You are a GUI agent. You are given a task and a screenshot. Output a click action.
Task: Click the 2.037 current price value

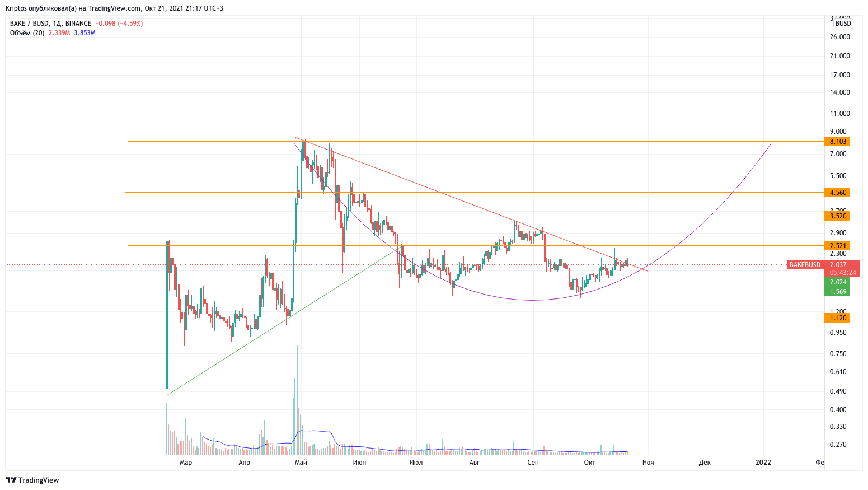click(x=838, y=265)
